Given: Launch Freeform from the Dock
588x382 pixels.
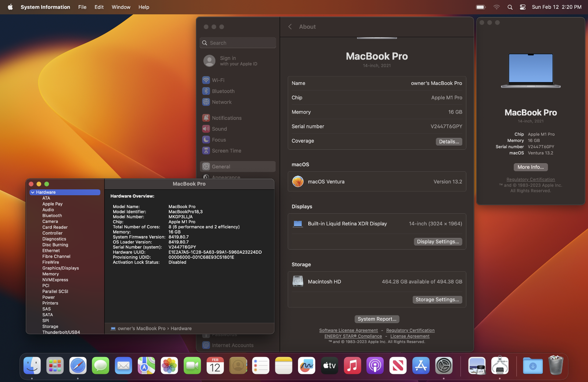Looking at the screenshot, I should (306, 366).
